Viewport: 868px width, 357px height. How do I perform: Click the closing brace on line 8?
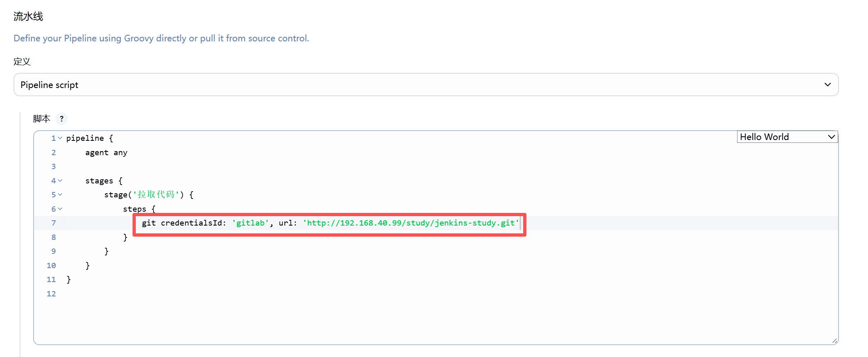(125, 237)
